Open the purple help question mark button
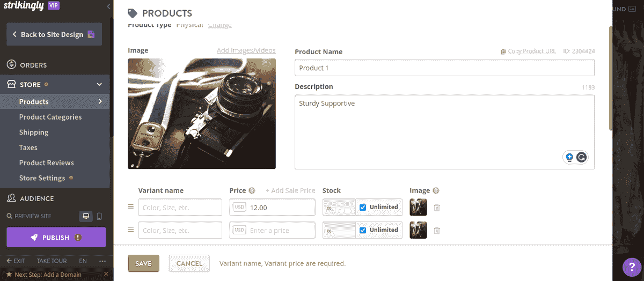This screenshot has width=644, height=281. pos(630,267)
